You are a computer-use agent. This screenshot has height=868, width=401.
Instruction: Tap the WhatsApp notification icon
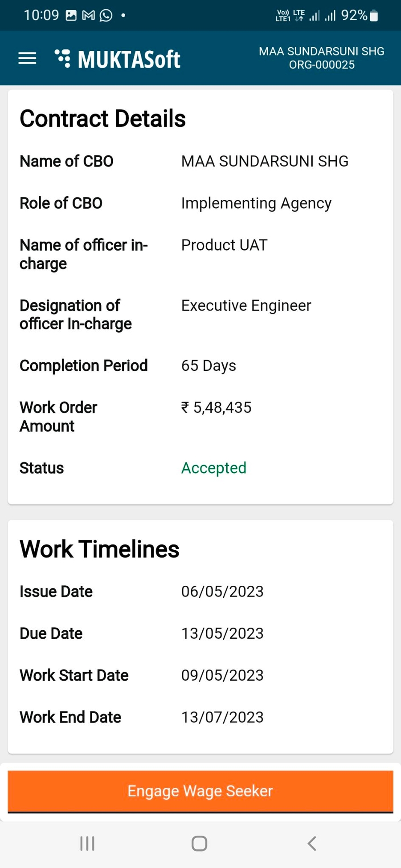(x=106, y=16)
